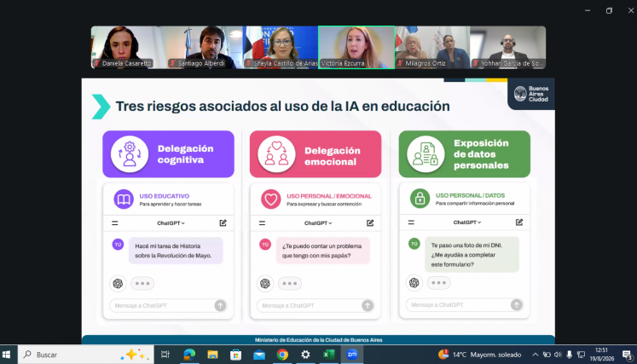Open hamburger menu in the Datos chat
The width and height of the screenshot is (637, 364).
click(411, 222)
